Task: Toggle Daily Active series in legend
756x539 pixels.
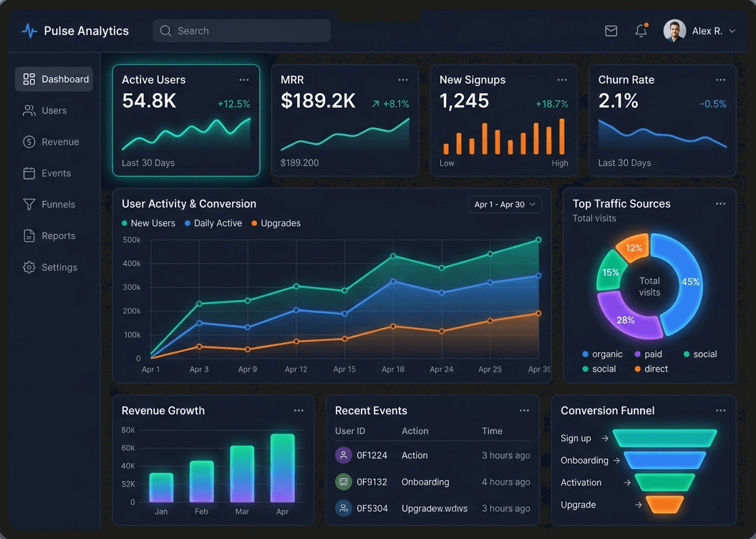Action: (x=213, y=223)
